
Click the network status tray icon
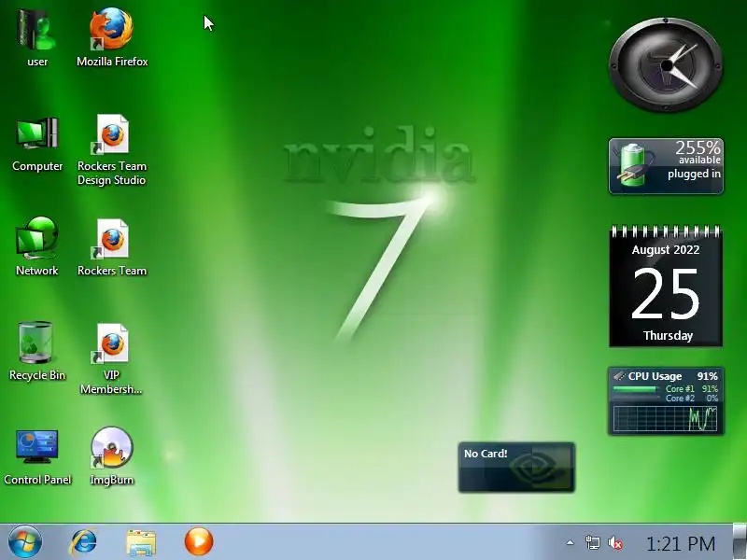tap(592, 543)
